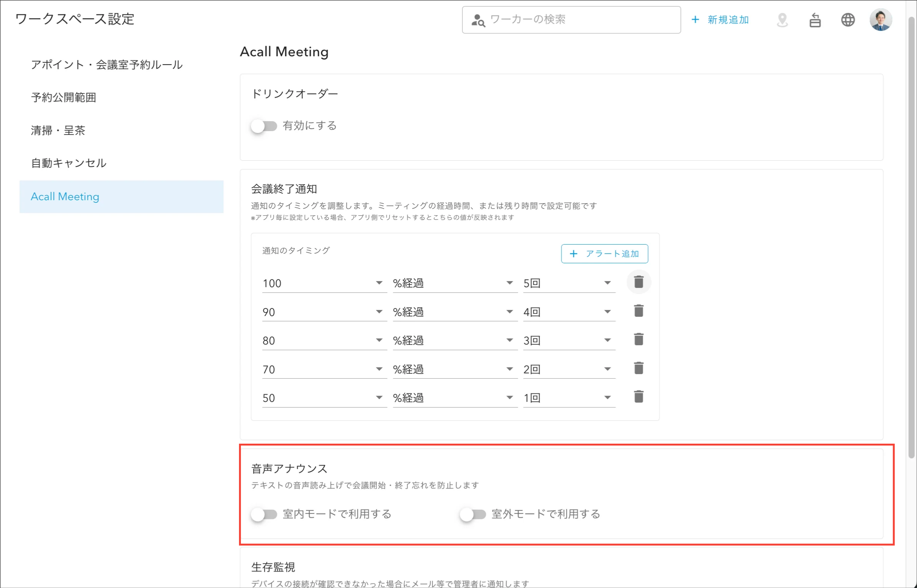Viewport: 917px width, 588px height.
Task: Click the worker search person icon
Action: point(478,20)
